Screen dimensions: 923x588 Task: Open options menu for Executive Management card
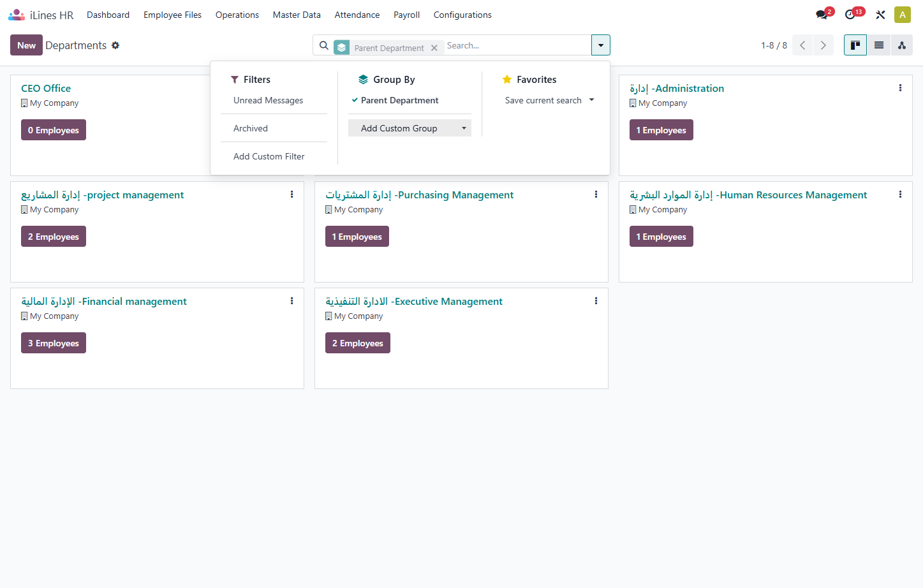click(596, 301)
